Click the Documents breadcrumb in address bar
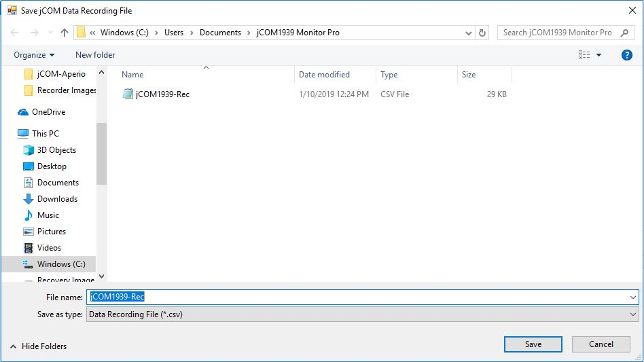Screen dimensions: 644x362 click(220, 33)
